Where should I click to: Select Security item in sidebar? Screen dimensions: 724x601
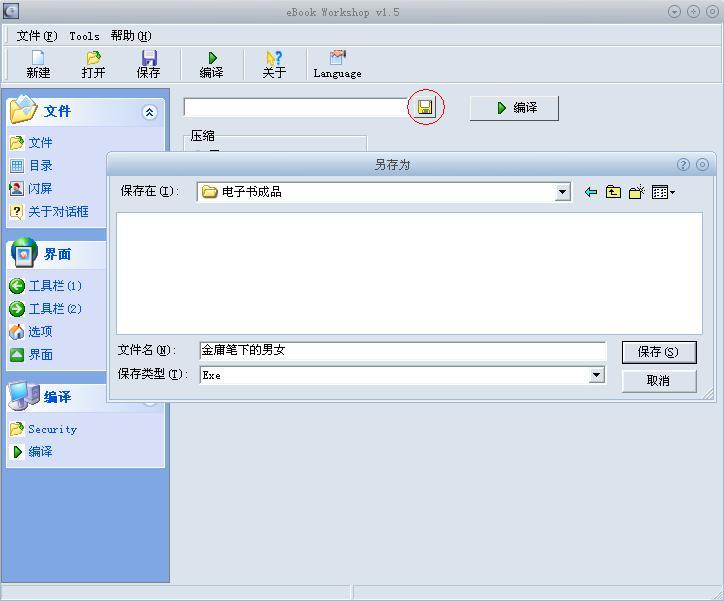[x=43, y=429]
